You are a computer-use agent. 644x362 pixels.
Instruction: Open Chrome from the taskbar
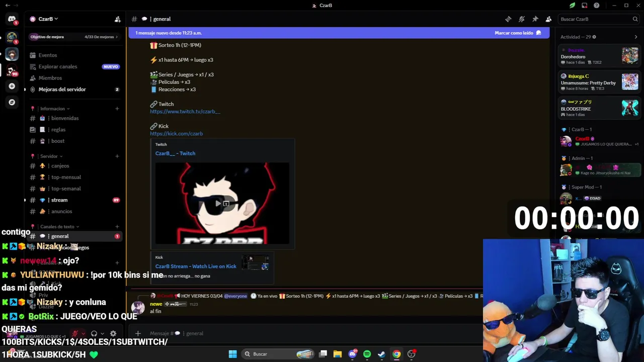pos(396,354)
